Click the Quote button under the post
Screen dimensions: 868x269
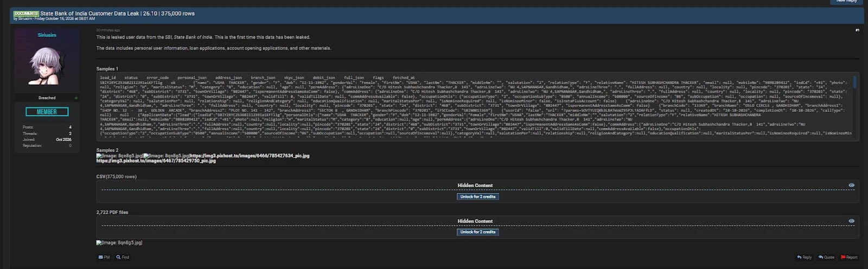(x=826, y=257)
